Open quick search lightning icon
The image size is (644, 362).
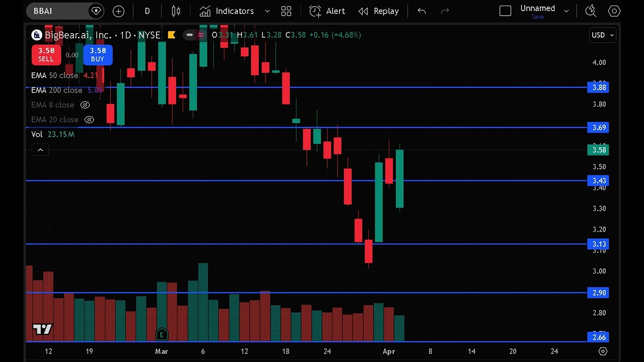591,11
